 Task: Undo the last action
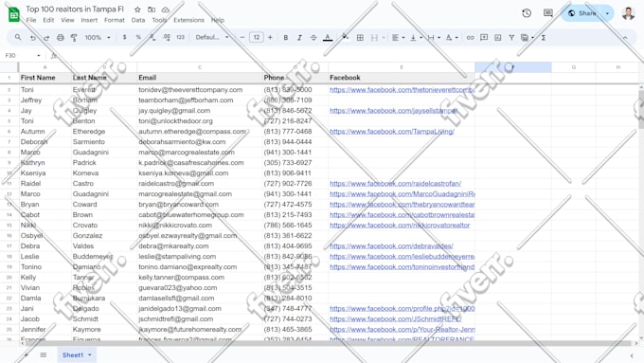point(33,37)
